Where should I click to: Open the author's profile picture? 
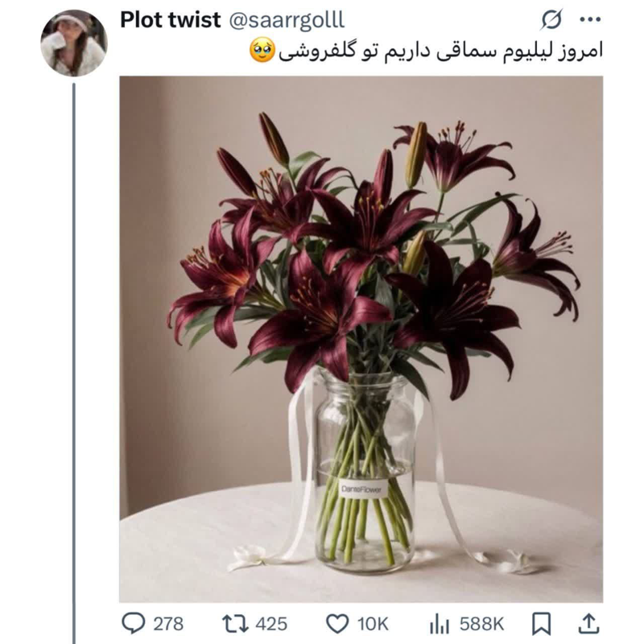[73, 43]
